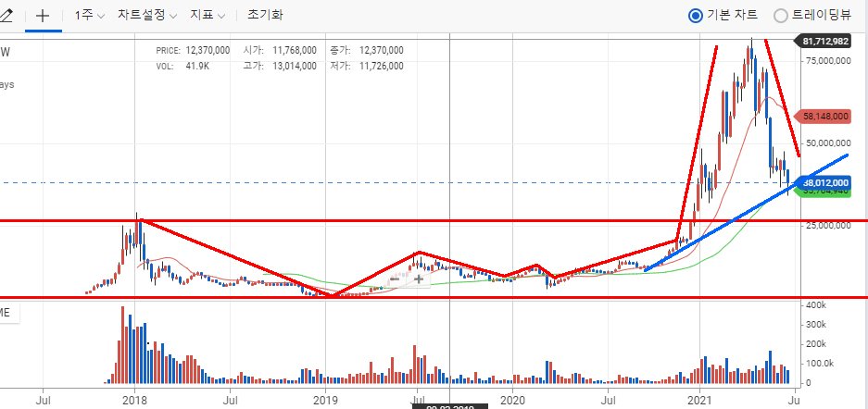Click the 2019 mark on the time axis
Image resolution: width=868 pixels, height=409 pixels.
[x=325, y=397]
